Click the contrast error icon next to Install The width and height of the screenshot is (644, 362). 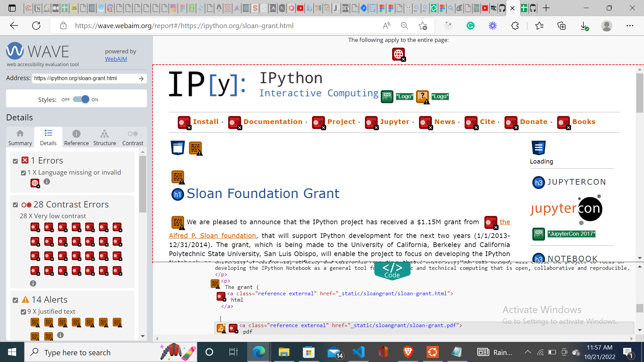tap(184, 123)
